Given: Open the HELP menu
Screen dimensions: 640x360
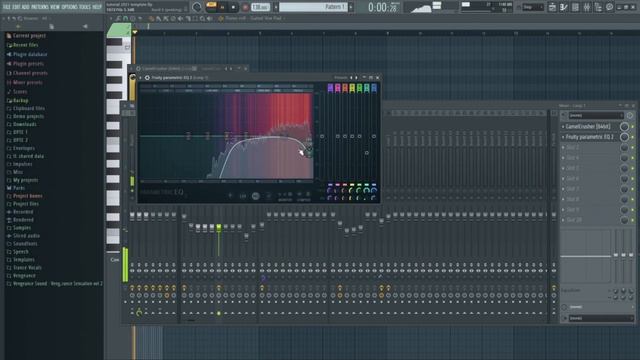Looking at the screenshot, I should coord(97,7).
